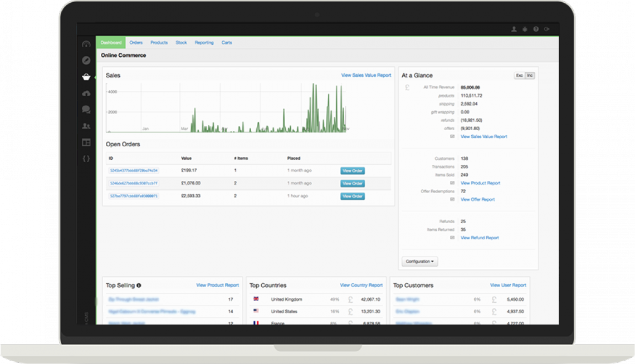Click the compass icon in sidebar
The width and height of the screenshot is (635, 364).
pyautogui.click(x=86, y=60)
